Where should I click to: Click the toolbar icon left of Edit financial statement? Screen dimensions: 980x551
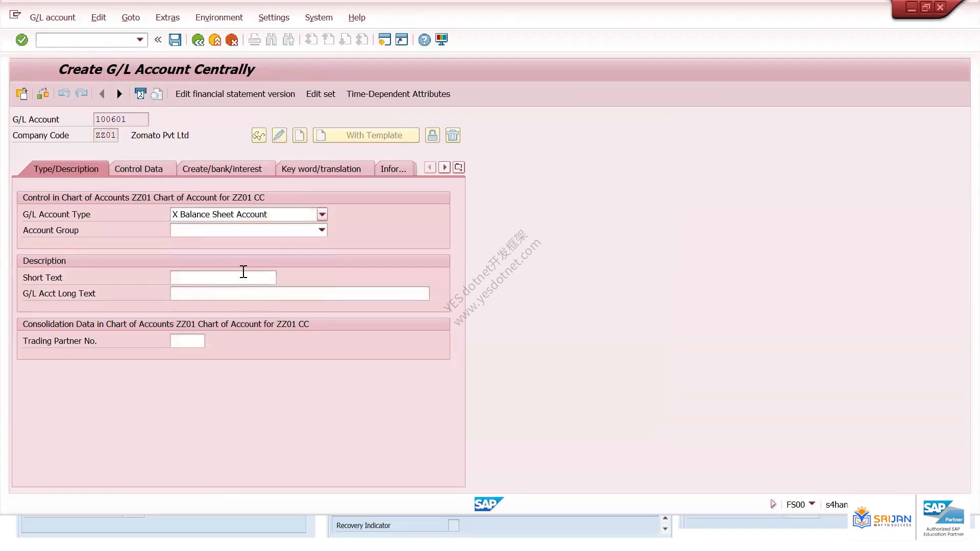pos(157,94)
